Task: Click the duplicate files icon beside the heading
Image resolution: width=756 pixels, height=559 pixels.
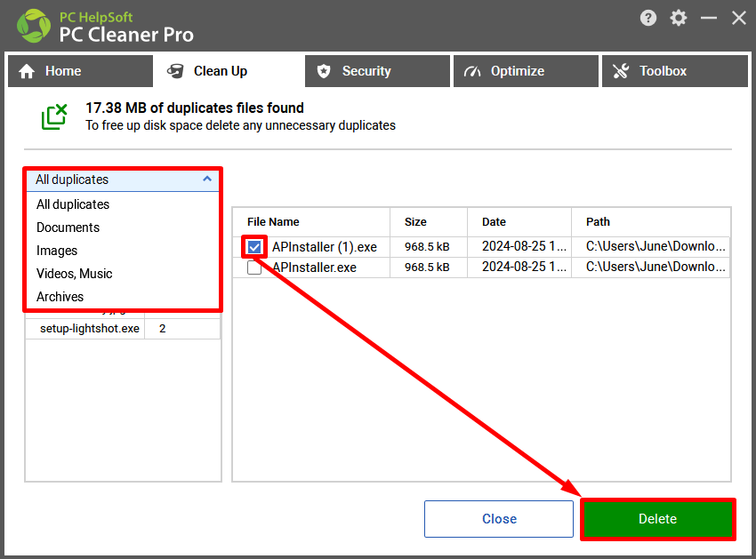Action: 54,116
